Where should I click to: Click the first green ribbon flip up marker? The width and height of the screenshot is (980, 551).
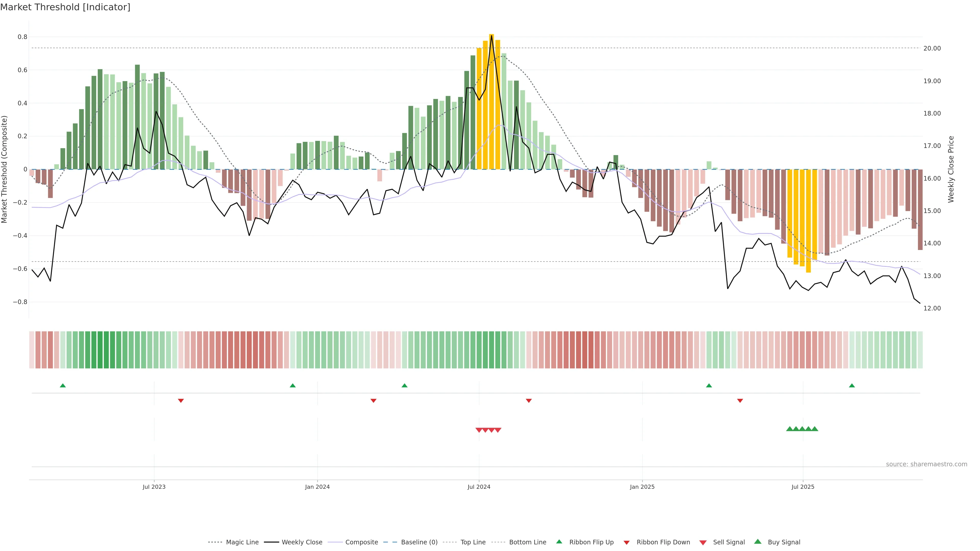(x=63, y=386)
